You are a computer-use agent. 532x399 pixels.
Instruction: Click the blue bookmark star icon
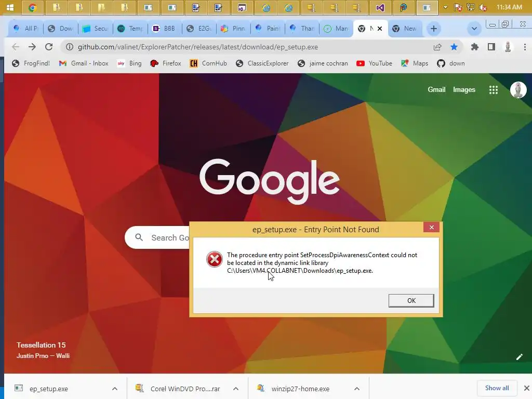[x=454, y=47]
